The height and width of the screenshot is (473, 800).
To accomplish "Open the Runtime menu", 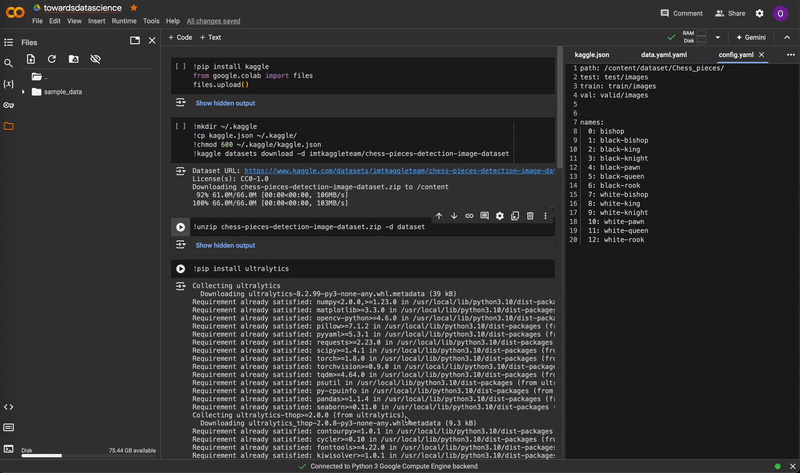I will pos(124,21).
